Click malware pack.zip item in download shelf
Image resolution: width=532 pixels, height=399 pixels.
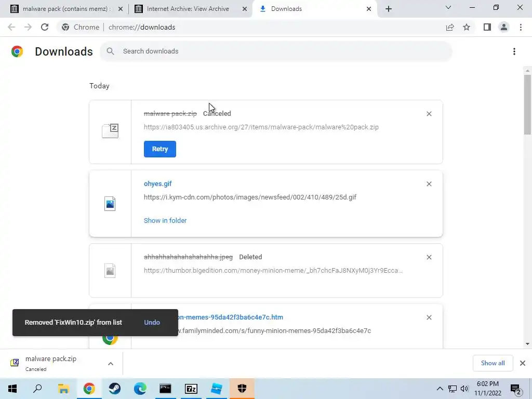[x=50, y=363]
